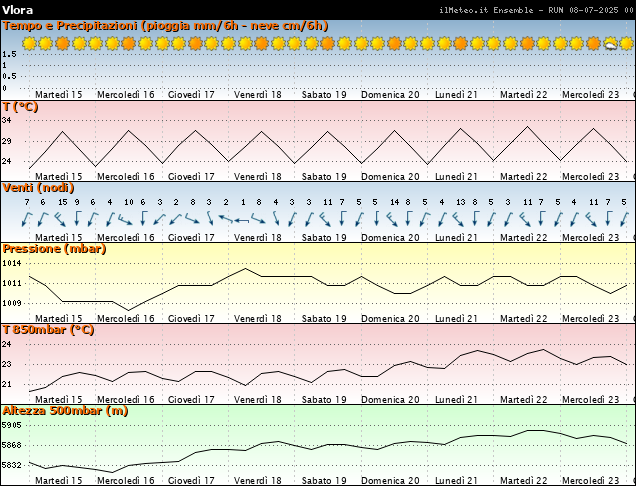The image size is (636, 486).
Task: Click wind speed value 13
Action: tap(460, 202)
